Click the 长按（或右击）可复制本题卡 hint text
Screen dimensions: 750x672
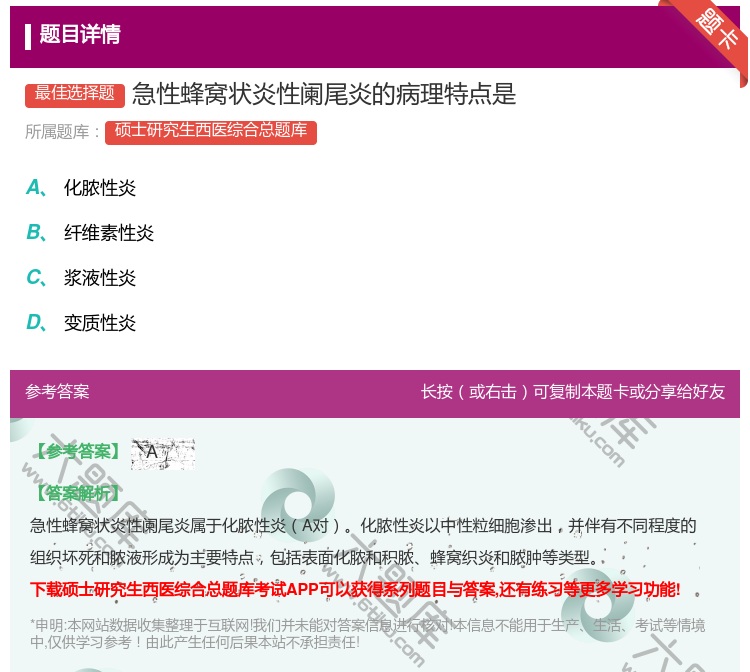(573, 392)
